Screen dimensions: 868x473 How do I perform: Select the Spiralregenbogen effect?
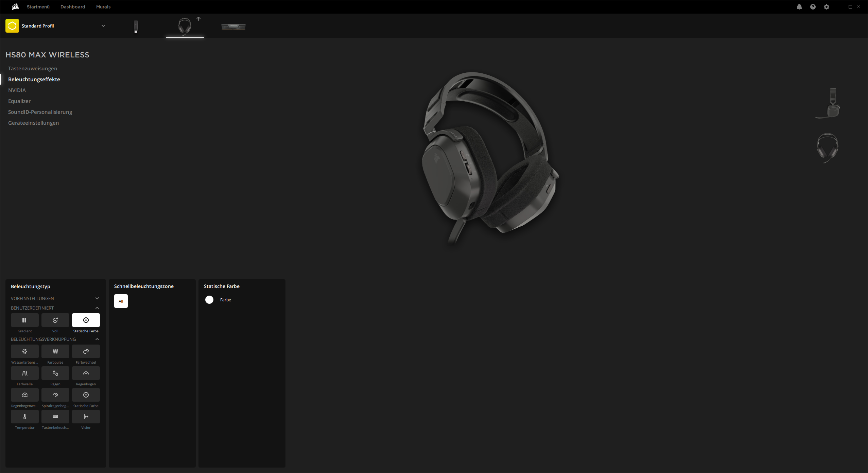(55, 395)
